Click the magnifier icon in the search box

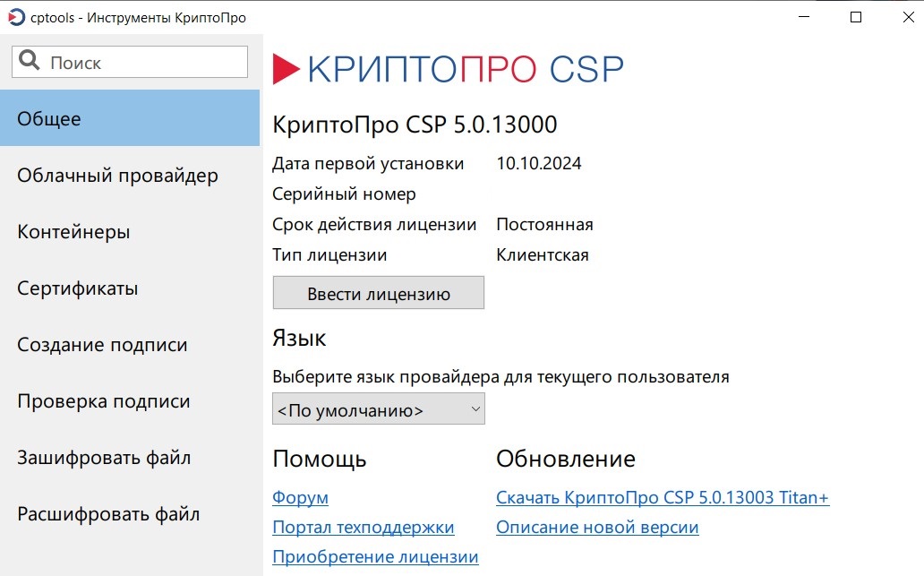pos(30,61)
